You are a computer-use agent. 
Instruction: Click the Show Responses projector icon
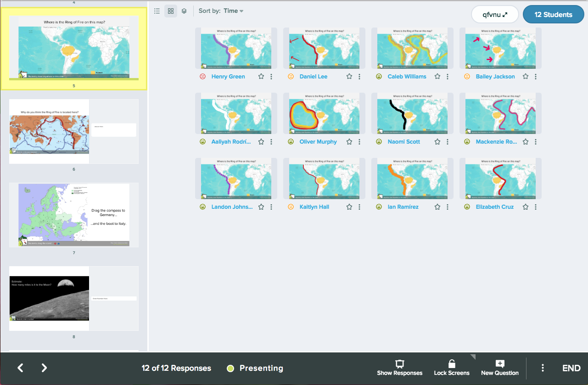click(x=399, y=364)
